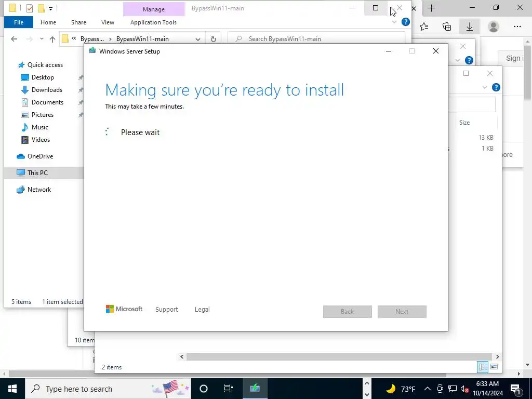
Task: Open the notification center icon
Action: [515, 389]
